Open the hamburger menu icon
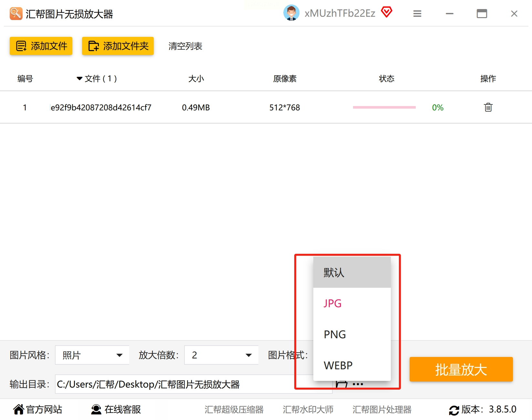Screen dimensions: 532x420 [417, 14]
